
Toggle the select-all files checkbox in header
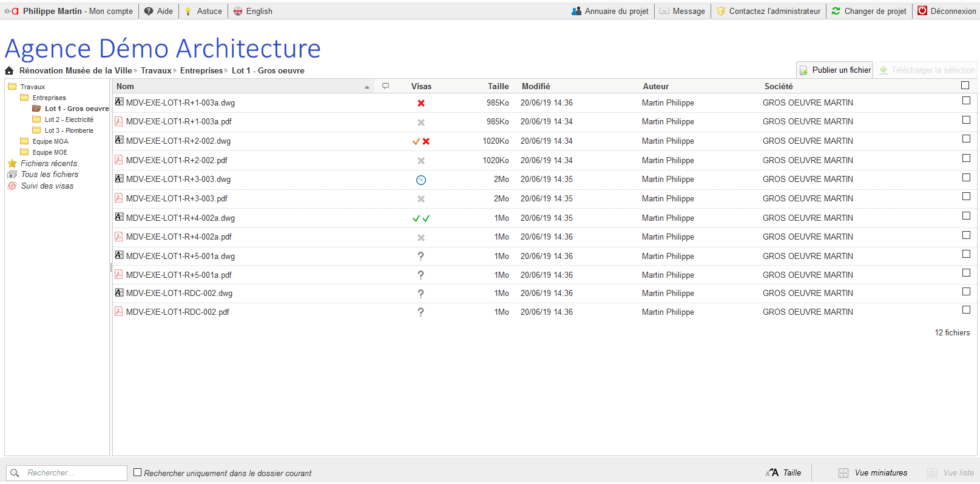[x=965, y=86]
